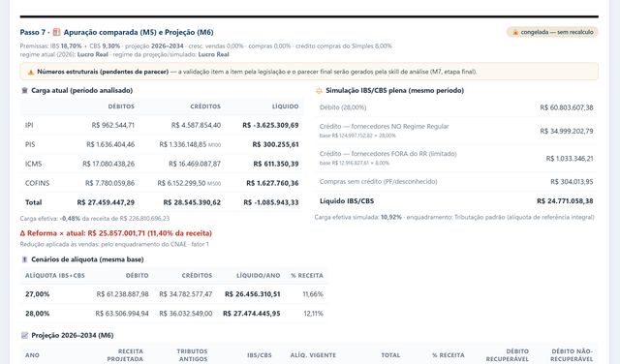
Task: Click the IPI row label
Action: [x=29, y=125]
